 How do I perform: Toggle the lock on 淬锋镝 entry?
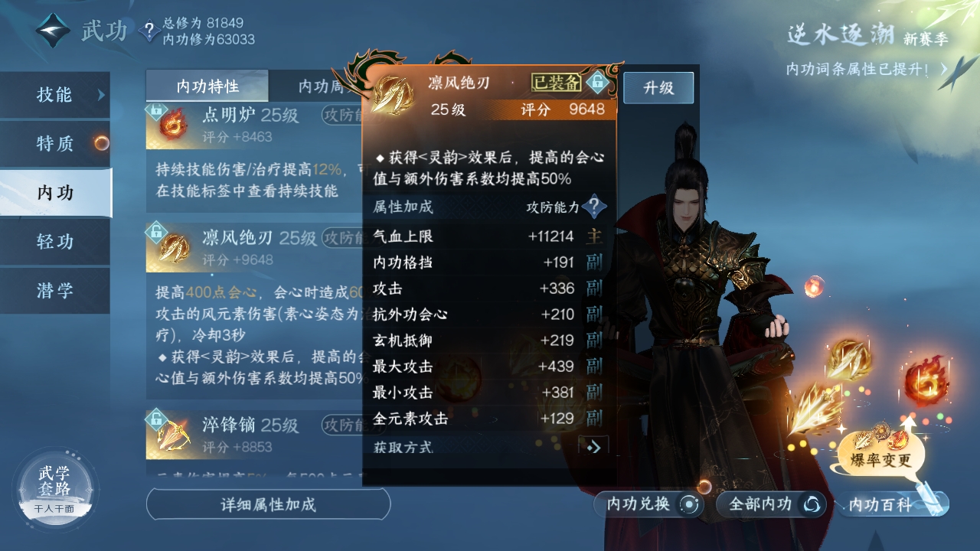pyautogui.click(x=156, y=419)
